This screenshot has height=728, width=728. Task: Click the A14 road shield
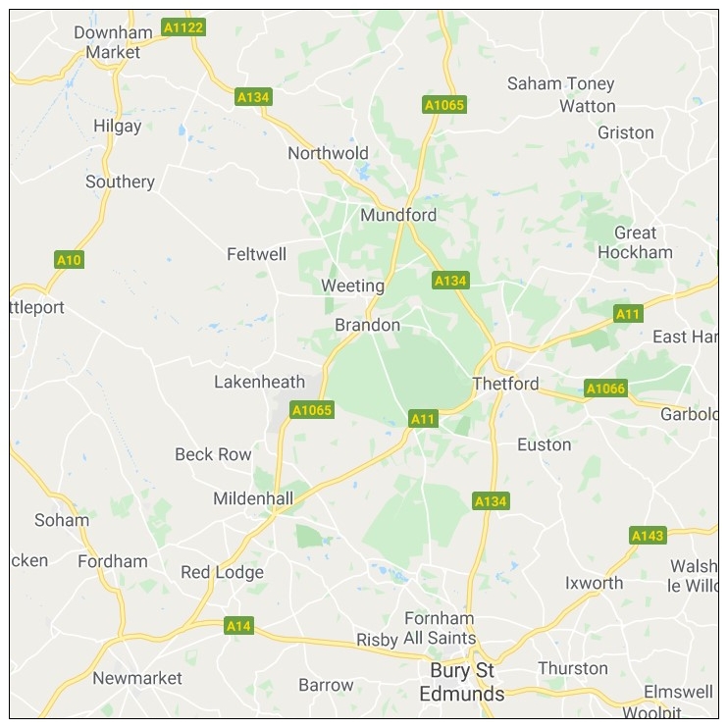238,626
